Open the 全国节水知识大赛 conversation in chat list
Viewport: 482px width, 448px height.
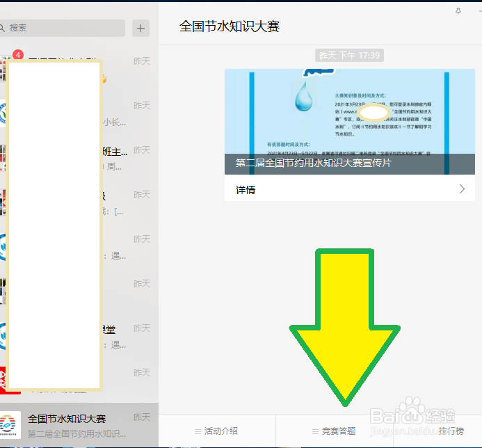coord(79,425)
